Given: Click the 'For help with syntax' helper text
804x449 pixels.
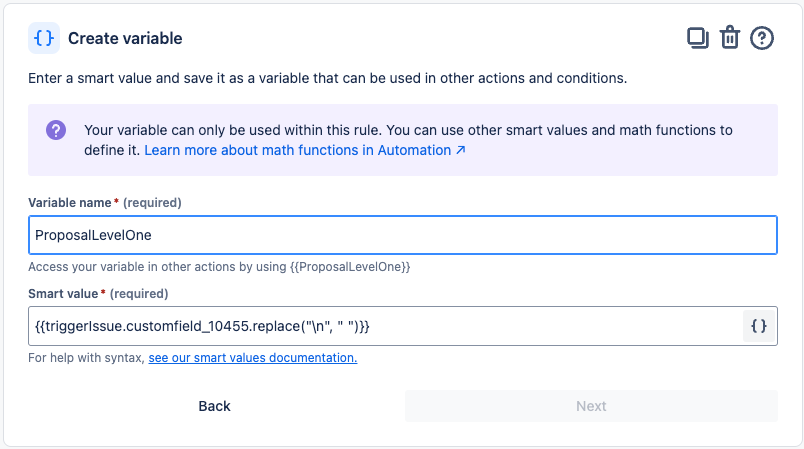Looking at the screenshot, I should tap(86, 357).
